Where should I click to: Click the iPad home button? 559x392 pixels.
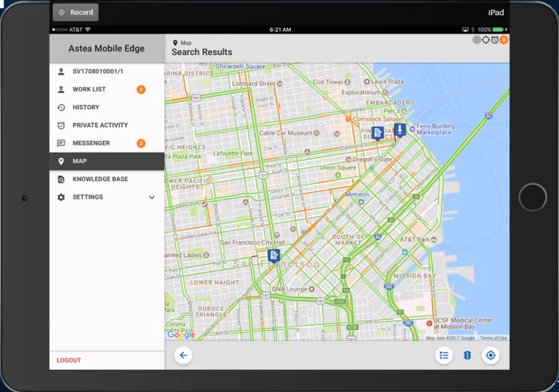click(x=532, y=197)
